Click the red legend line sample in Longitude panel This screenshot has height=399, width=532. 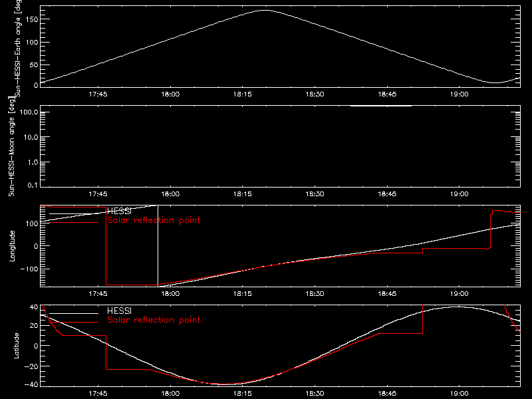tap(74, 223)
